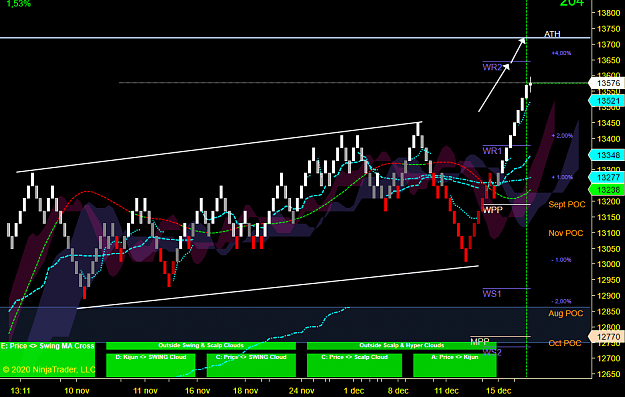This screenshot has height=397, width=625.
Task: Select the WR2 pivot label
Action: [x=492, y=67]
